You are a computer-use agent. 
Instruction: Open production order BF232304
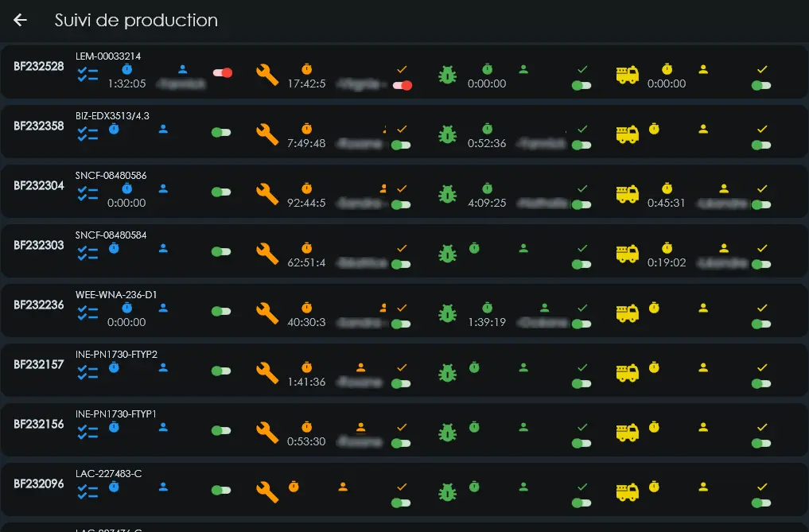pyautogui.click(x=39, y=186)
